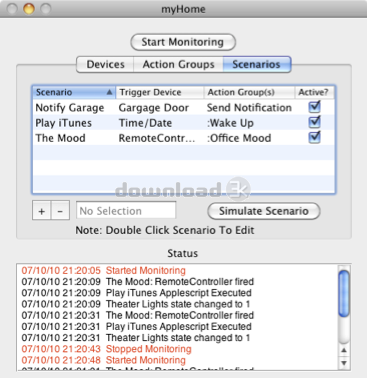Click the Status log scrollbar thumb
This screenshot has width=367, height=378.
click(x=344, y=294)
